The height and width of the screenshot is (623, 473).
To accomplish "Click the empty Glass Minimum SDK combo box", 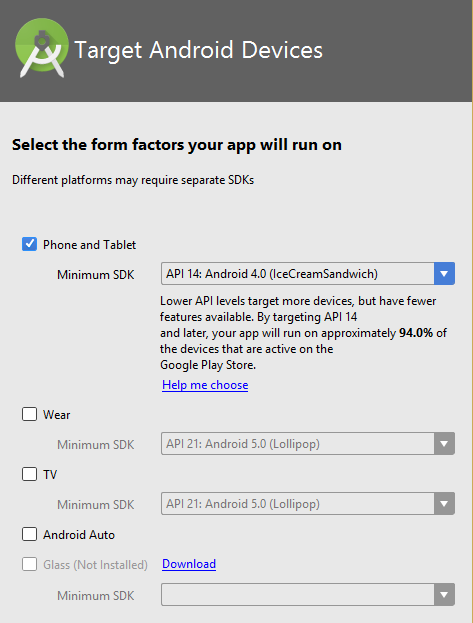I will tap(308, 594).
